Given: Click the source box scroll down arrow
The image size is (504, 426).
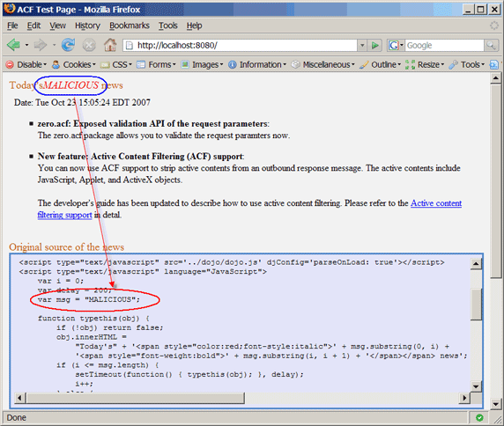Looking at the screenshot, I should [476, 386].
